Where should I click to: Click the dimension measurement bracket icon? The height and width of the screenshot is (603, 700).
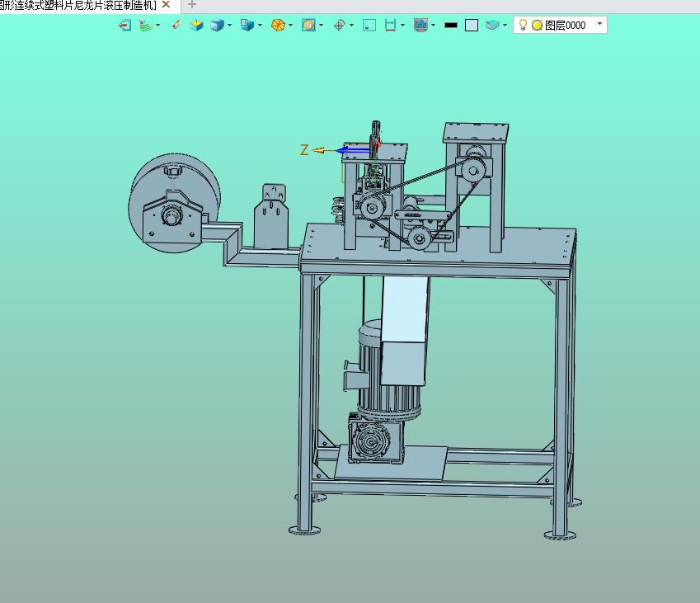pyautogui.click(x=391, y=25)
